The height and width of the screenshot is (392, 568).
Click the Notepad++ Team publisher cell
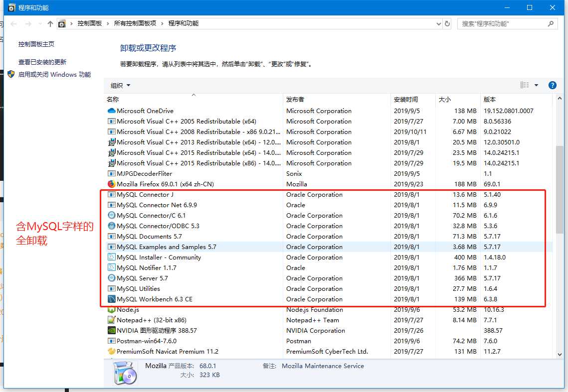313,320
